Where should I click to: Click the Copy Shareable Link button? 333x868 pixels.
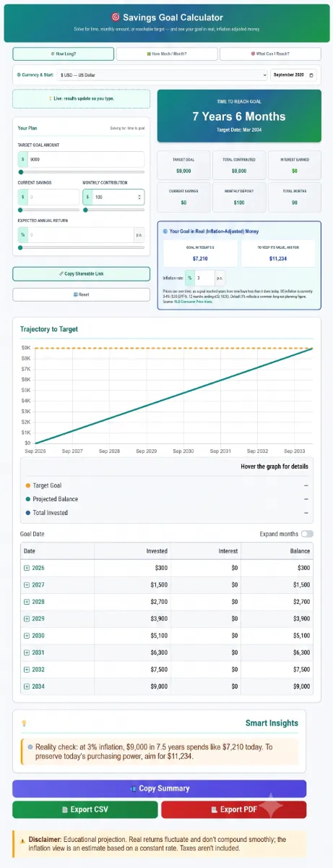81,273
